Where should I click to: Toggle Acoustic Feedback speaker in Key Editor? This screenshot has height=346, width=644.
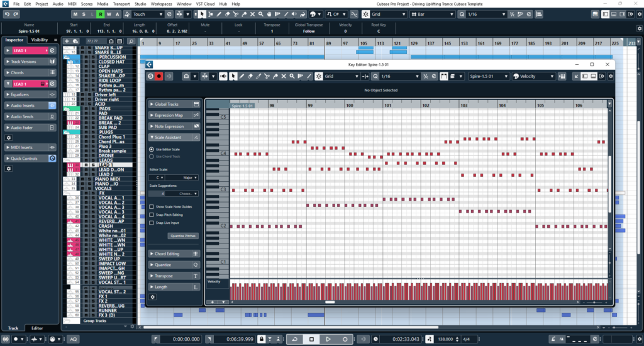pos(223,76)
